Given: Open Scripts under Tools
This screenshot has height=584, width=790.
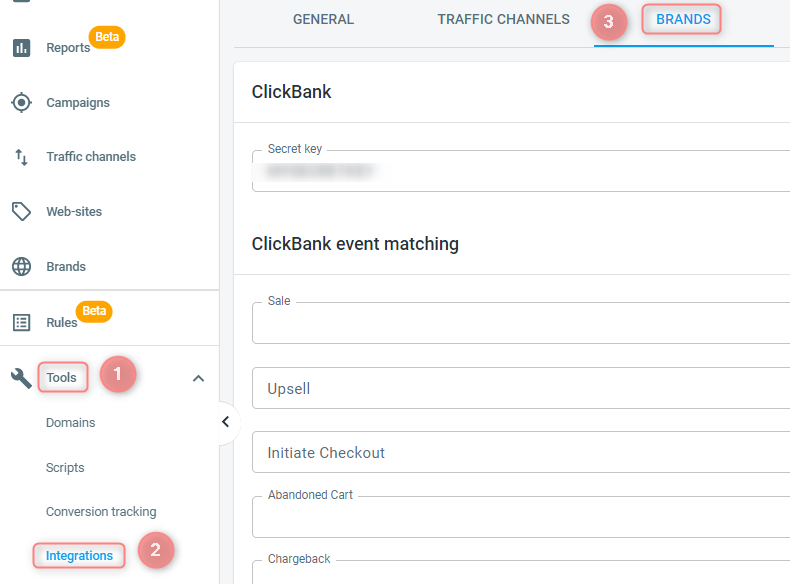Looking at the screenshot, I should (65, 468).
